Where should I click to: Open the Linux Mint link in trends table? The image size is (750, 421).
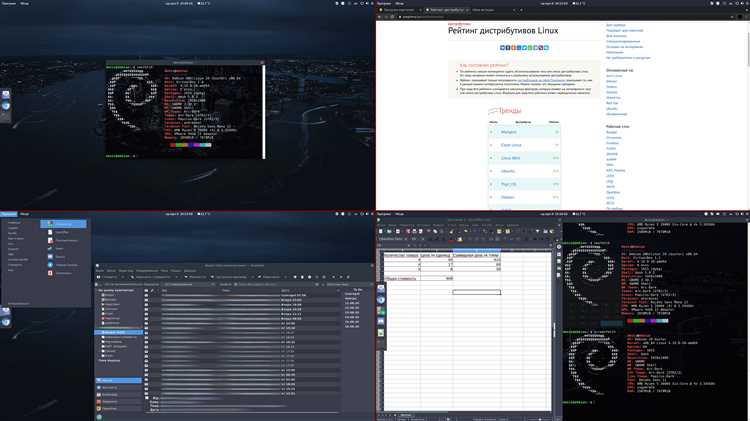510,158
